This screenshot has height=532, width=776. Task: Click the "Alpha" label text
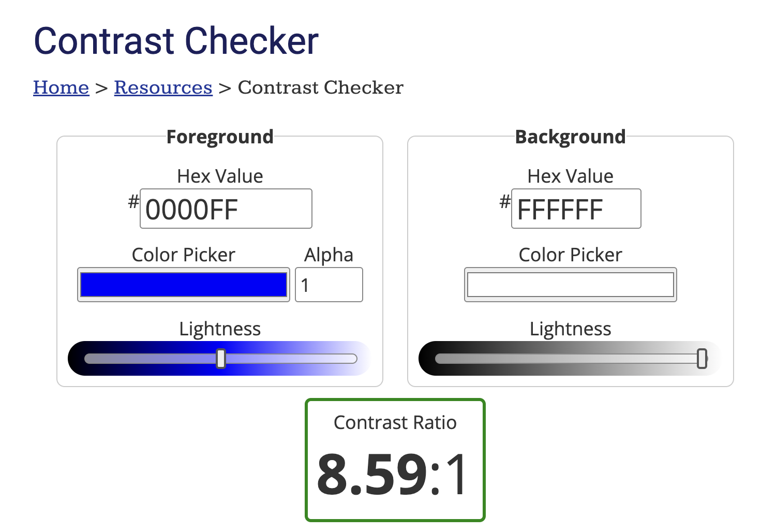[329, 255]
